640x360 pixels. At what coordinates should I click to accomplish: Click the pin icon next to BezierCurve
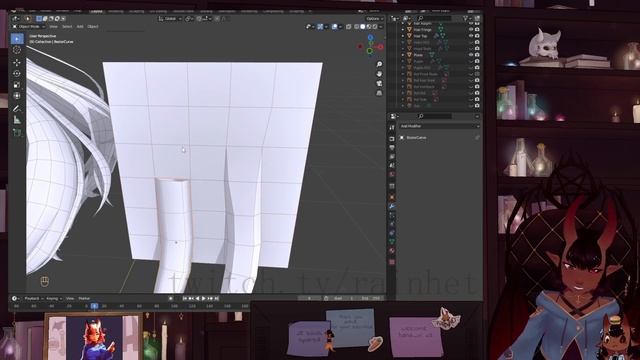(477, 138)
